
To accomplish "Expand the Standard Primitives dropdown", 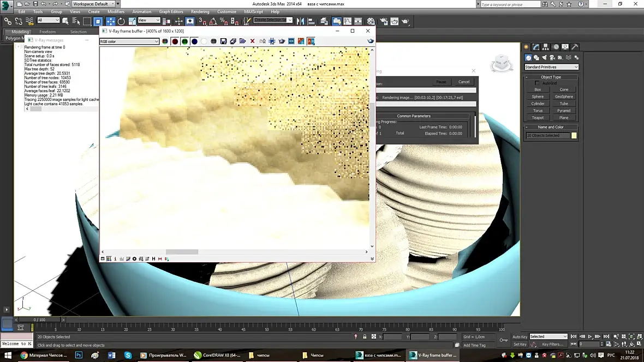I will tap(551, 67).
